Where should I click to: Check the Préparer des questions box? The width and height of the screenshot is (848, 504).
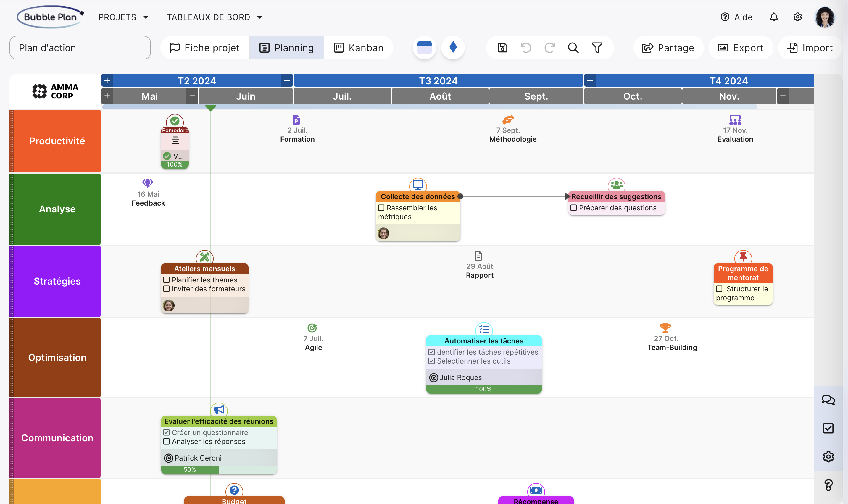[x=573, y=208]
